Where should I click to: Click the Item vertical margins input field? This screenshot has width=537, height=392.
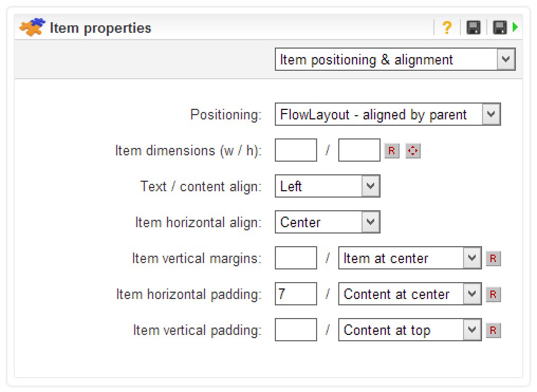coord(296,258)
